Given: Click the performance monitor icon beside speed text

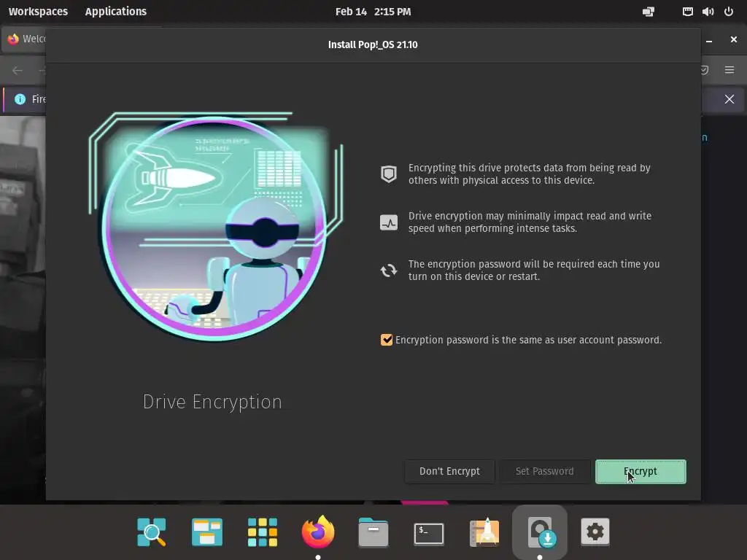Looking at the screenshot, I should (x=389, y=222).
